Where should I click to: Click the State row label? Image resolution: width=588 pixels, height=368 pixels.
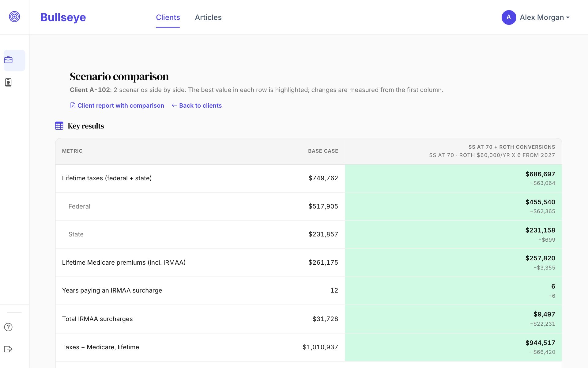(x=76, y=234)
